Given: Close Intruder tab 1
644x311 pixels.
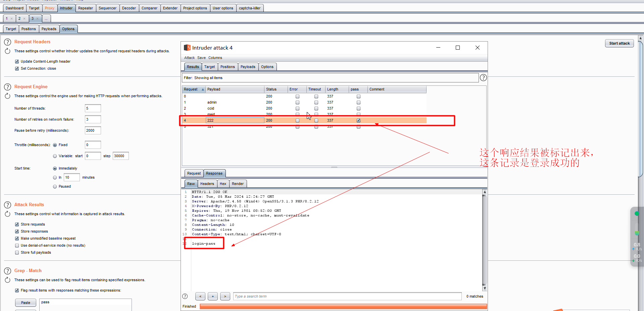Looking at the screenshot, I should (x=11, y=19).
